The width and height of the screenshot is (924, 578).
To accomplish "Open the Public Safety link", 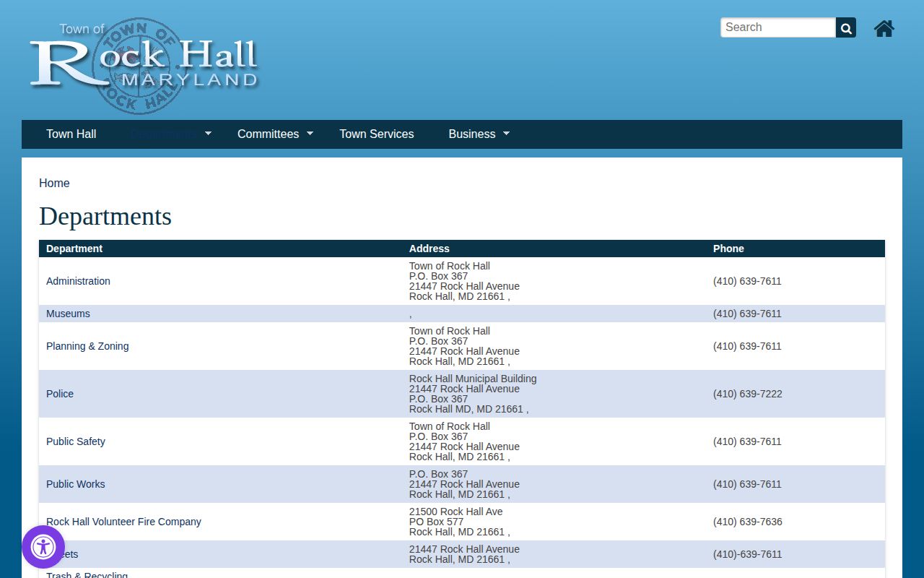I will [76, 441].
